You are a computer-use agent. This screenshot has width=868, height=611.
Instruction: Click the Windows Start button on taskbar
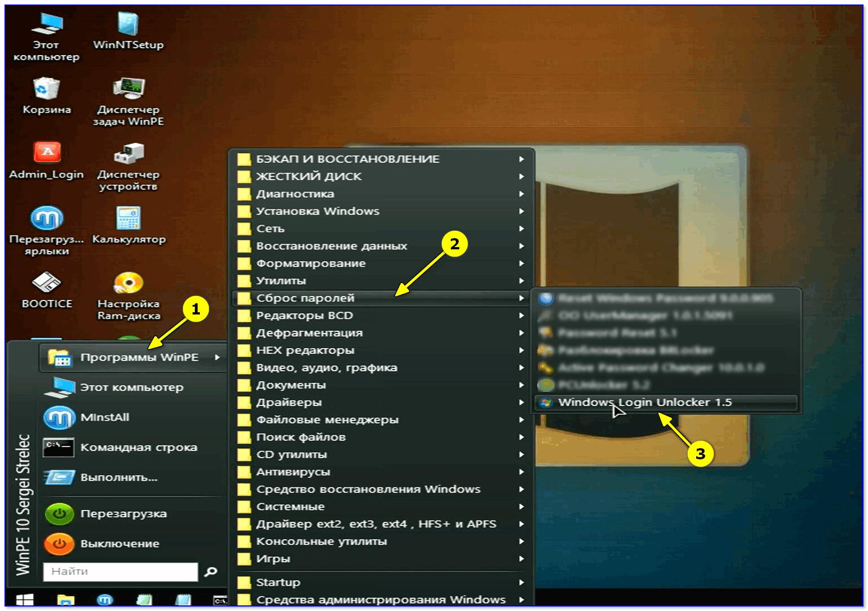(25, 600)
